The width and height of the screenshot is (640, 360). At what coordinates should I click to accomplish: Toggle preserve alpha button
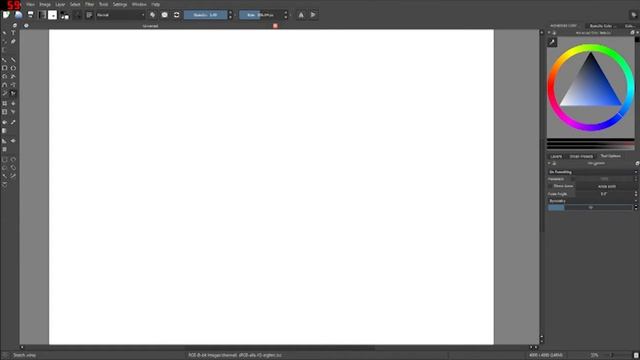164,15
